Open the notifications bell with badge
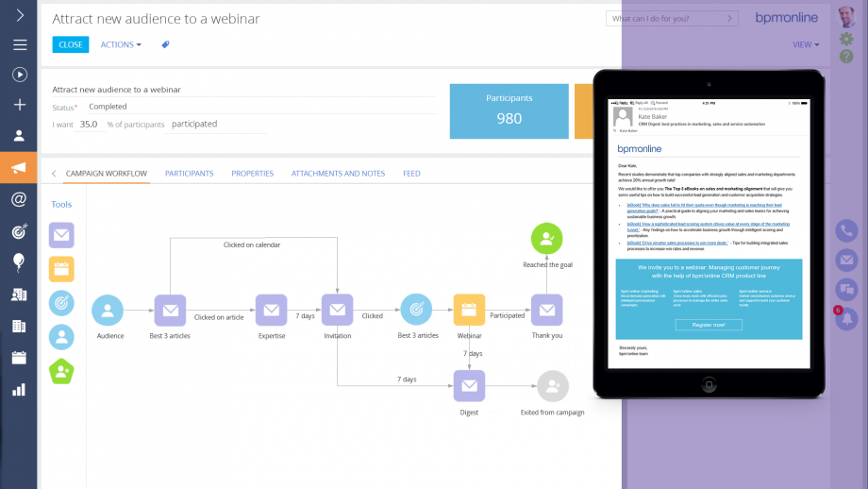This screenshot has width=868, height=489. click(846, 319)
